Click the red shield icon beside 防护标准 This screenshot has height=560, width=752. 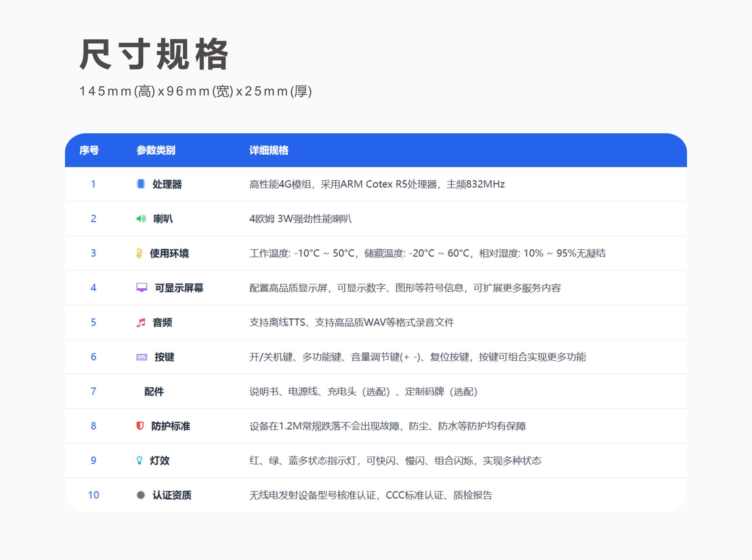140,426
